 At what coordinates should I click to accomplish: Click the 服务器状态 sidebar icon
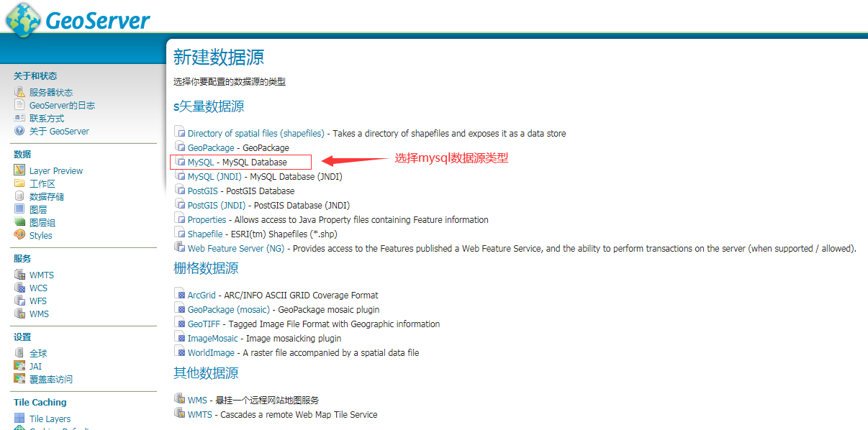coord(19,92)
